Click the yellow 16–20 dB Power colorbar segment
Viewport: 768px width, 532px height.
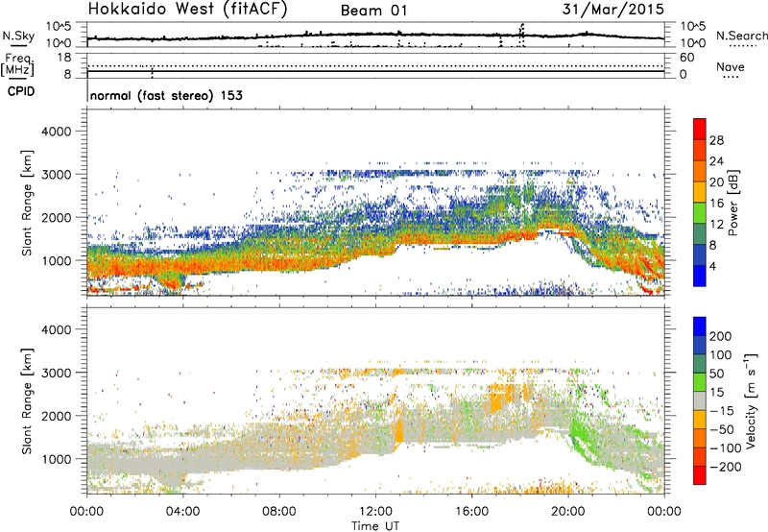(700, 192)
